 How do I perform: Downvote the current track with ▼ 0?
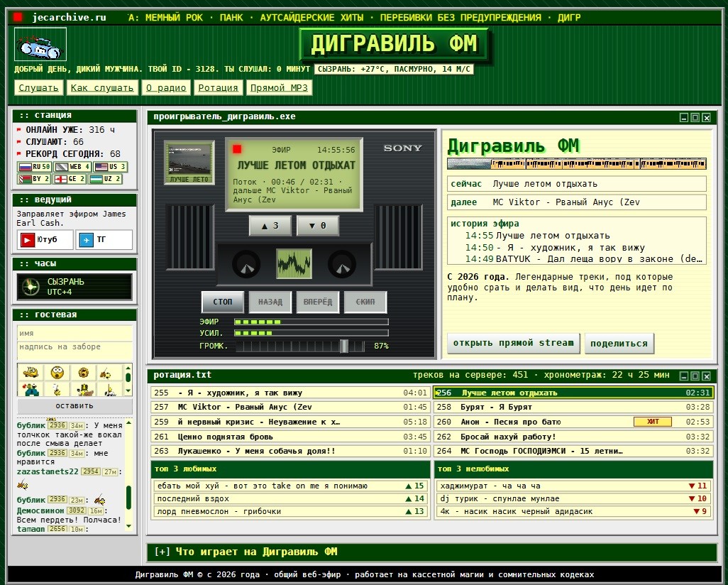point(318,226)
